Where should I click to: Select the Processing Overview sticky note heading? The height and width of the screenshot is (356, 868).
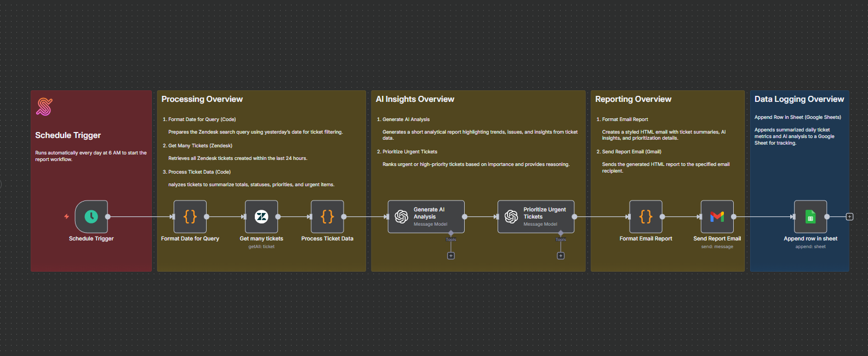[202, 99]
